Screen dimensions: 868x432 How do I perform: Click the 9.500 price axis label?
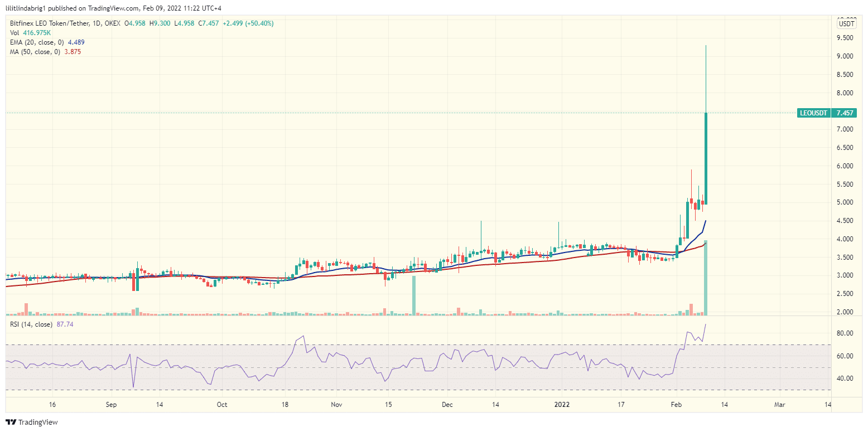coord(843,37)
